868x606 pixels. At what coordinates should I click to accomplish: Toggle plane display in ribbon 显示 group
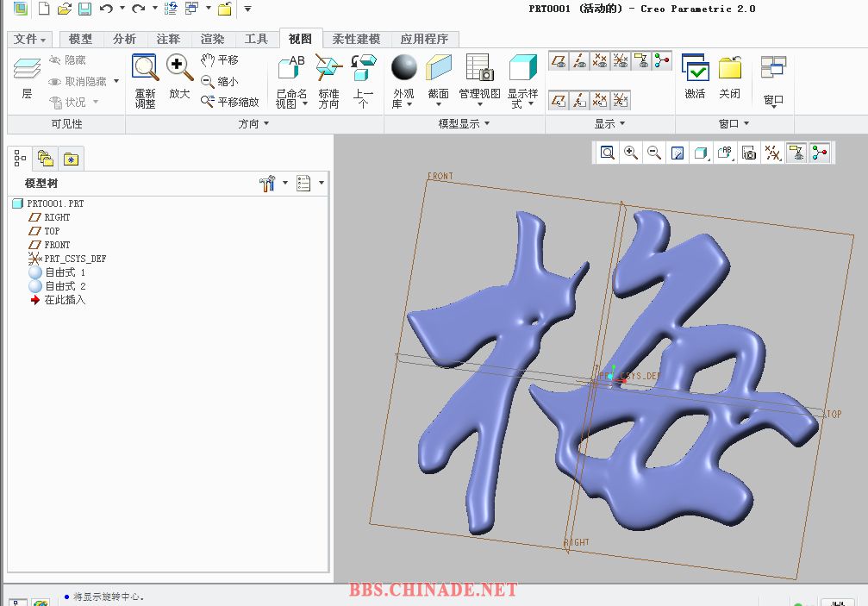(x=559, y=60)
